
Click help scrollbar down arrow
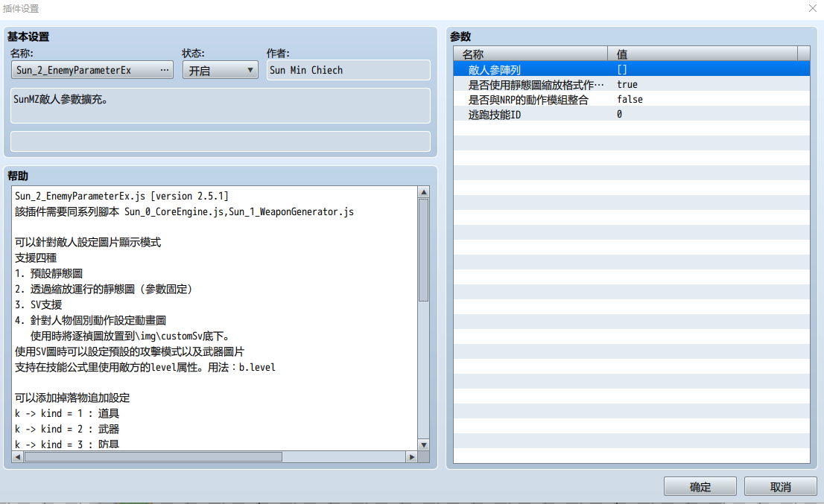coord(424,444)
